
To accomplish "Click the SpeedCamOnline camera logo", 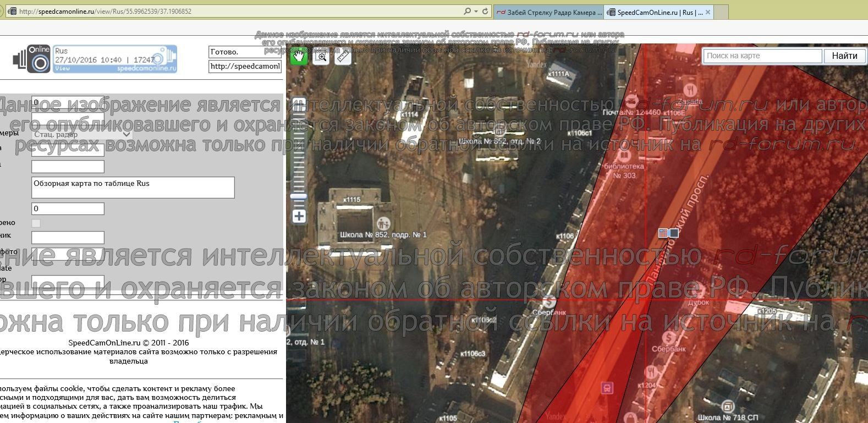I will coord(32,59).
